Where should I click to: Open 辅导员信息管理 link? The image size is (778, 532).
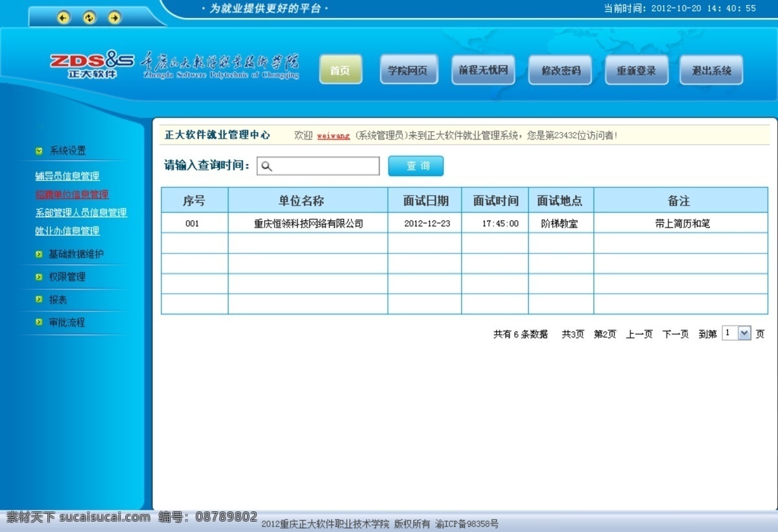coord(67,176)
